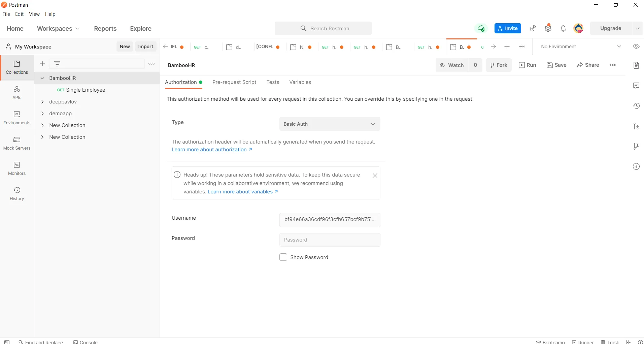Open the APIs sidebar panel
The height and width of the screenshot is (344, 644).
coord(17,93)
